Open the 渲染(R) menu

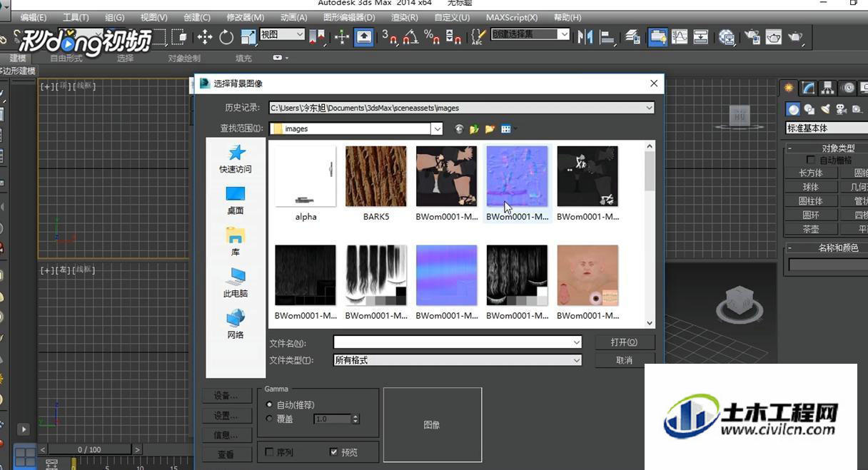[x=405, y=17]
